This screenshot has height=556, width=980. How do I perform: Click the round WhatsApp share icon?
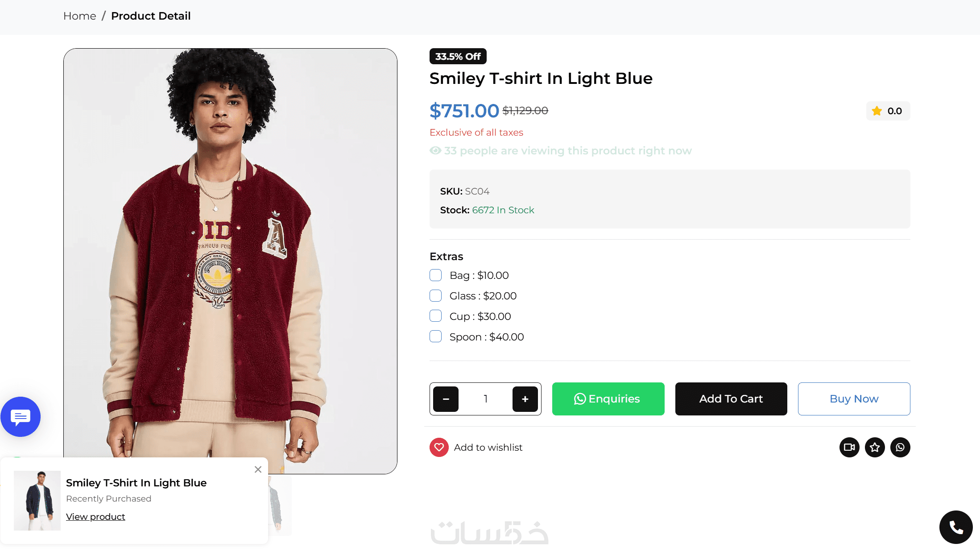coord(900,447)
